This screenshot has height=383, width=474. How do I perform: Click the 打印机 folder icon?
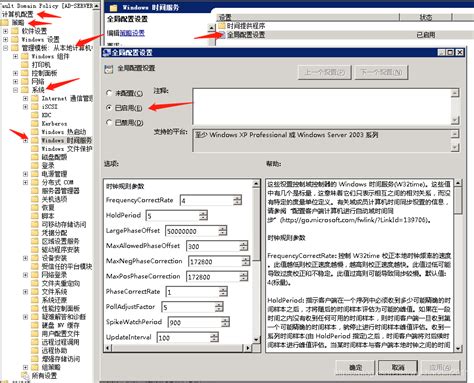click(25, 65)
